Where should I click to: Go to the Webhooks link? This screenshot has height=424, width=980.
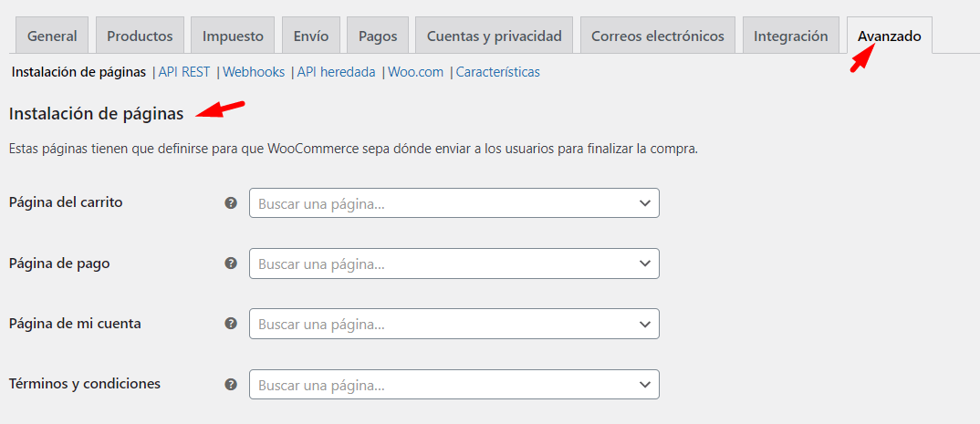(x=254, y=72)
